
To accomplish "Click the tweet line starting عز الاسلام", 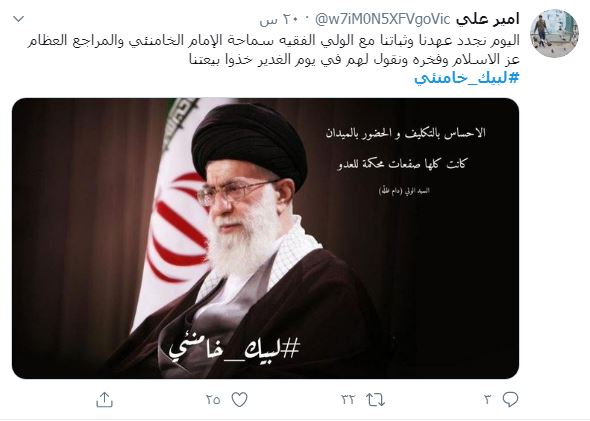I will 354,59.
